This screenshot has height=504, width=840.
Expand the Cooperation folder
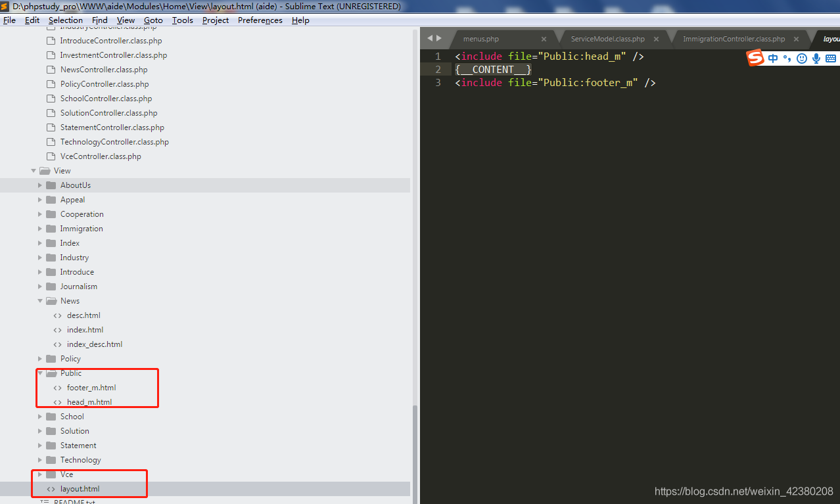40,214
